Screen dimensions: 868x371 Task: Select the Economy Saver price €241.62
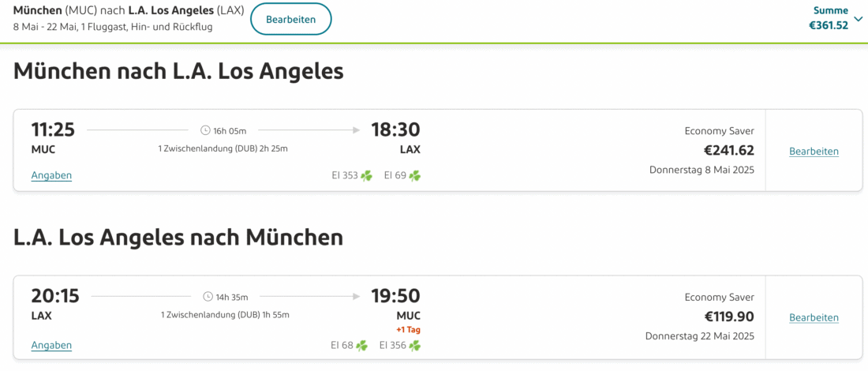728,150
